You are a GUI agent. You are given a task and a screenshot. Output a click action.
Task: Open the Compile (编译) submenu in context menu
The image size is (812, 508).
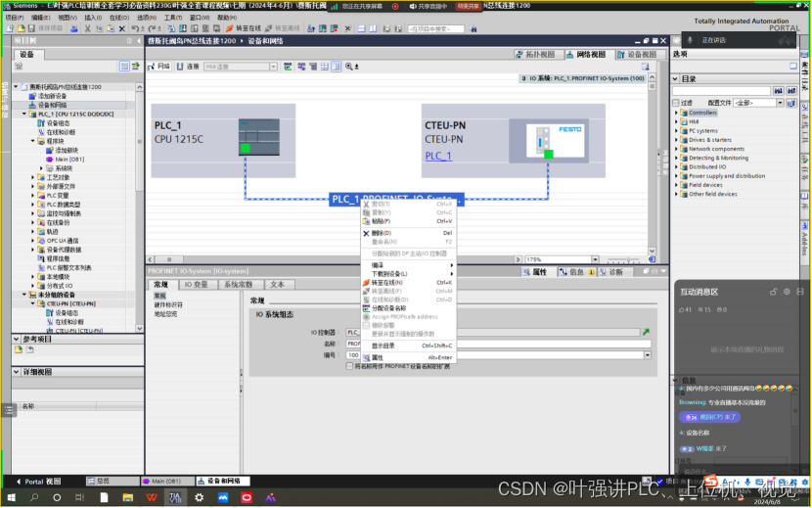tap(408, 265)
